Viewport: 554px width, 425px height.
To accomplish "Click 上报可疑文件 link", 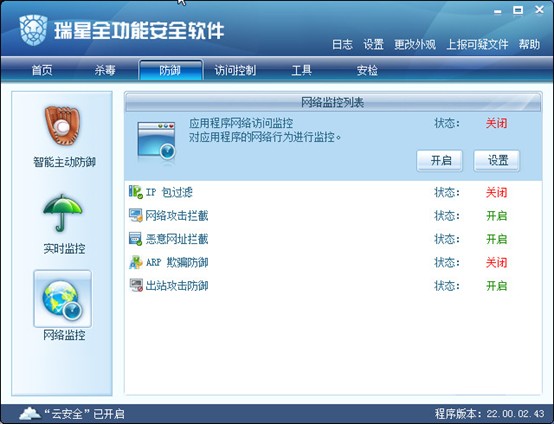I will coord(477,45).
